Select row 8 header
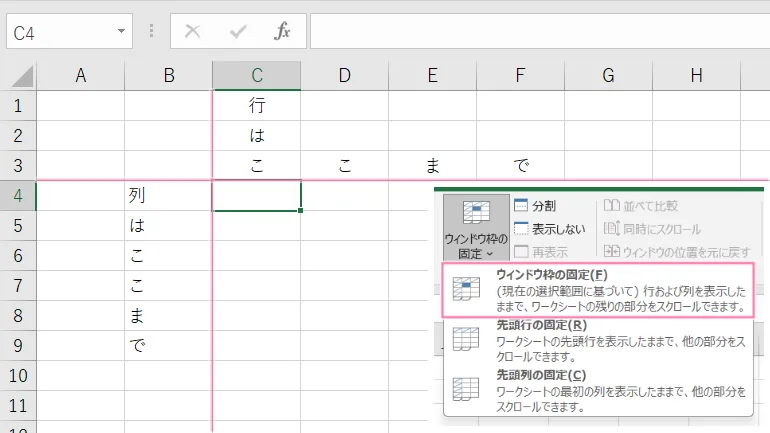This screenshot has width=770, height=433. coord(18,316)
